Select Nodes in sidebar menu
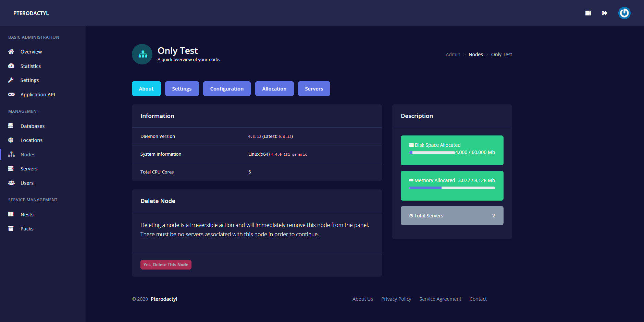 tap(28, 155)
